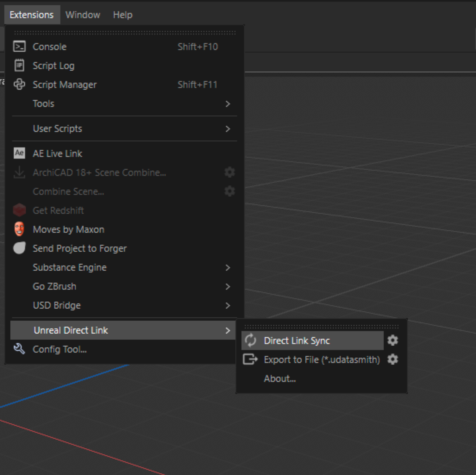The image size is (476, 475).
Task: Expand the Go ZBrush submenu arrow
Action: coord(228,287)
